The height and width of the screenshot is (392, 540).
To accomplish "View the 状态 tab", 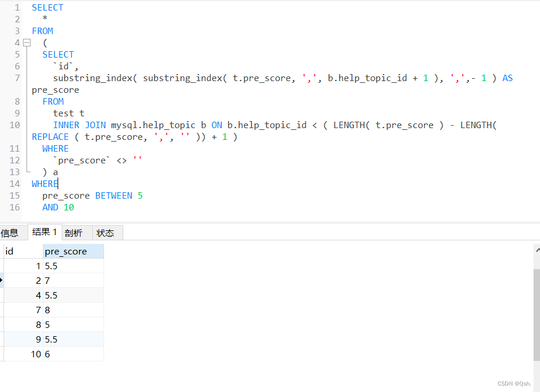I will (105, 233).
